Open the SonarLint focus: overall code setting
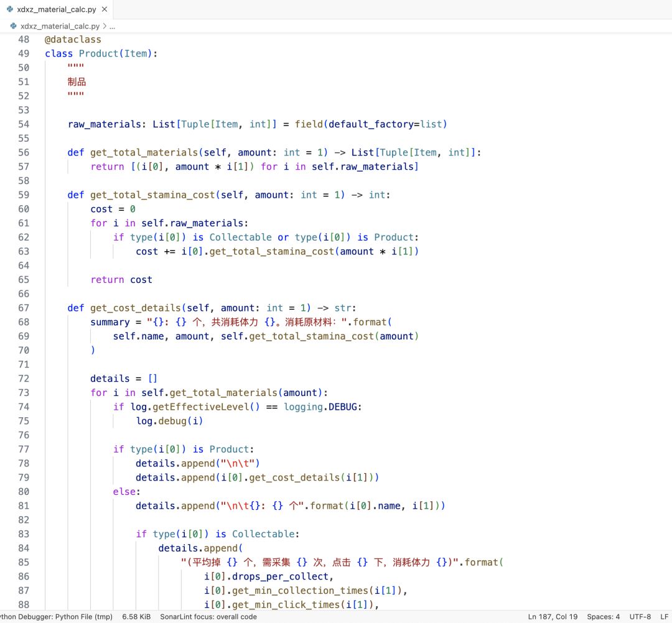Screen dimensions: 672x623 coord(208,617)
